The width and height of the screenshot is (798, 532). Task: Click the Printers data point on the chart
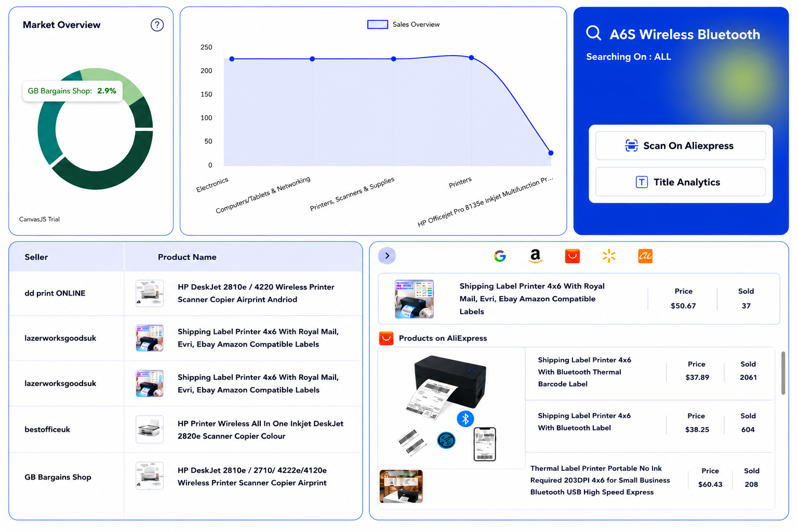[471, 58]
